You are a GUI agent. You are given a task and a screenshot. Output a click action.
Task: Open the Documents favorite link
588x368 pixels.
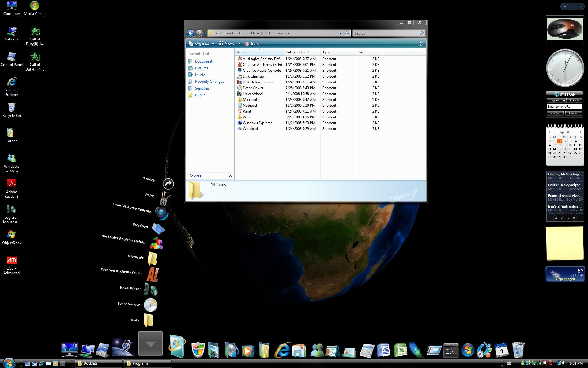click(204, 61)
